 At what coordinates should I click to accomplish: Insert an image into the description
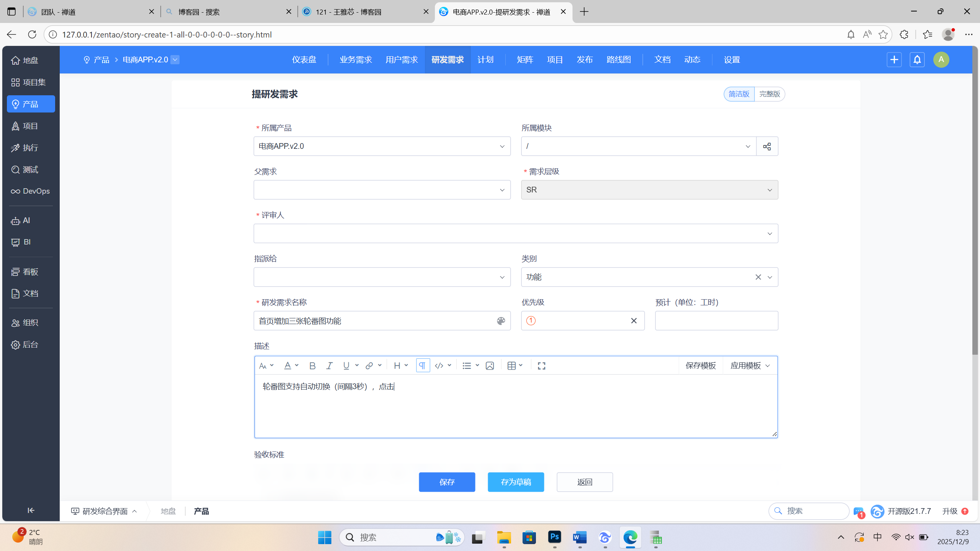pyautogui.click(x=489, y=365)
